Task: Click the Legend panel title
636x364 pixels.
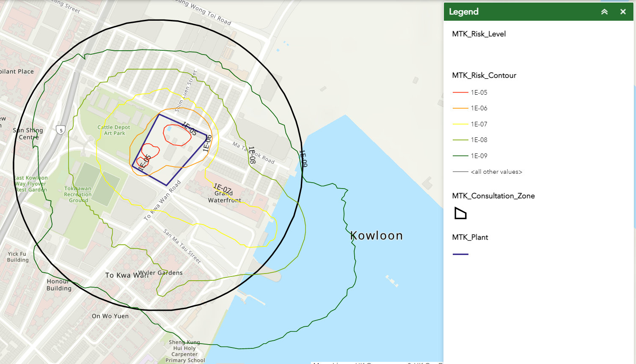Action: coord(463,12)
